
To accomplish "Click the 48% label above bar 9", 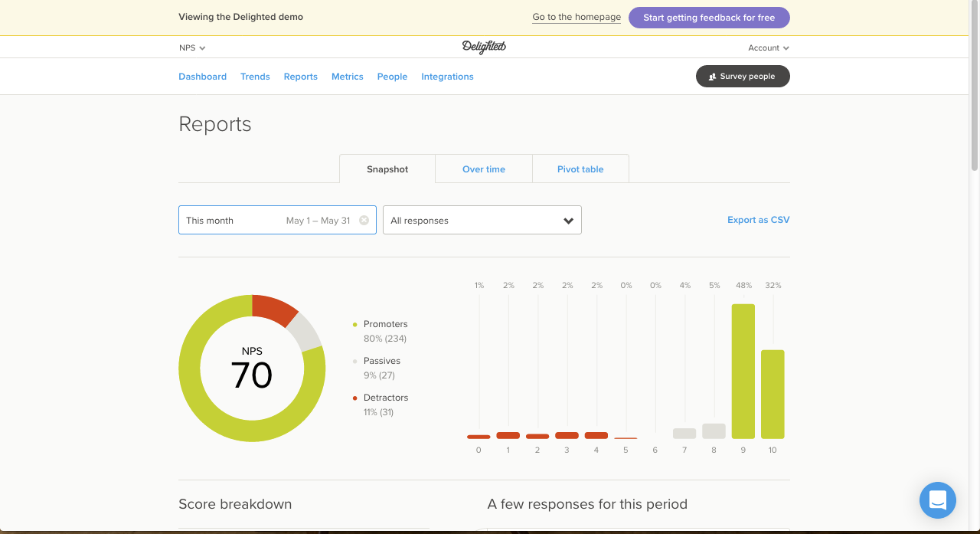I will click(x=743, y=285).
